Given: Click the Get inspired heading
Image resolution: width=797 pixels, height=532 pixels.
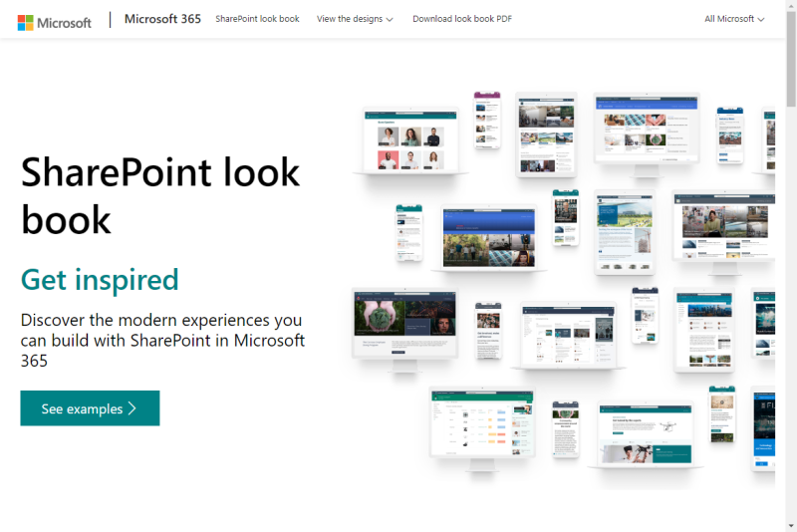Looking at the screenshot, I should pos(100,280).
